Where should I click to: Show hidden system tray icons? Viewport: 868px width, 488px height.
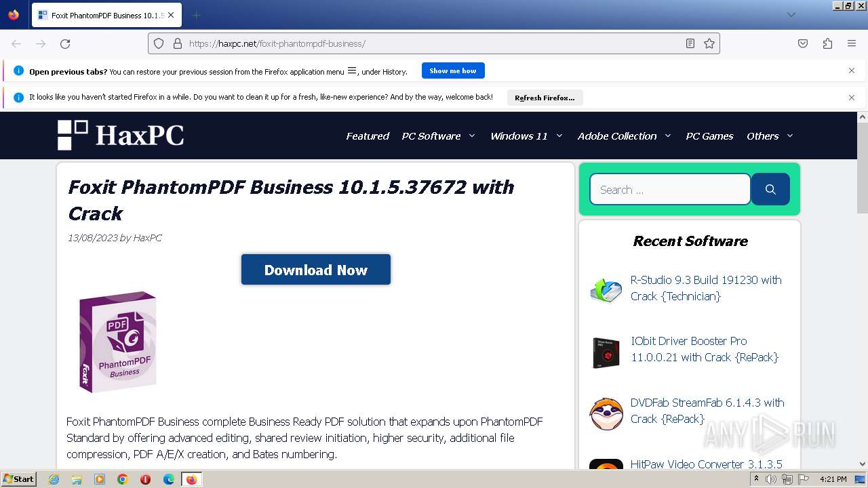[x=756, y=479]
